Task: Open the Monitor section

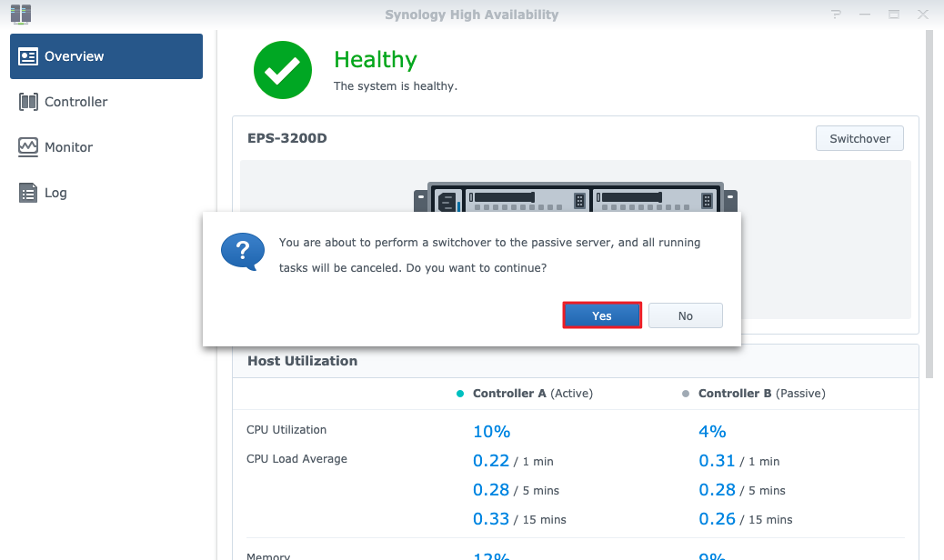Action: tap(106, 147)
